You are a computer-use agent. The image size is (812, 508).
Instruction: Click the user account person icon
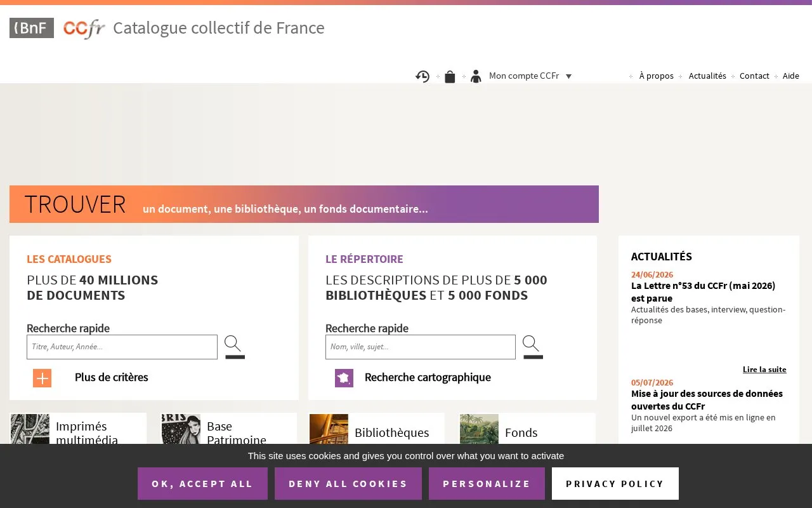pyautogui.click(x=476, y=76)
